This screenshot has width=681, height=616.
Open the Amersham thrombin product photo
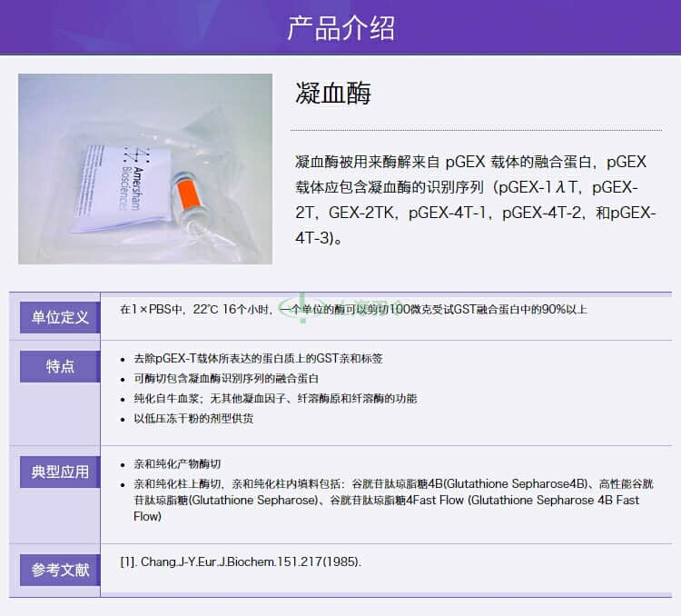145,169
